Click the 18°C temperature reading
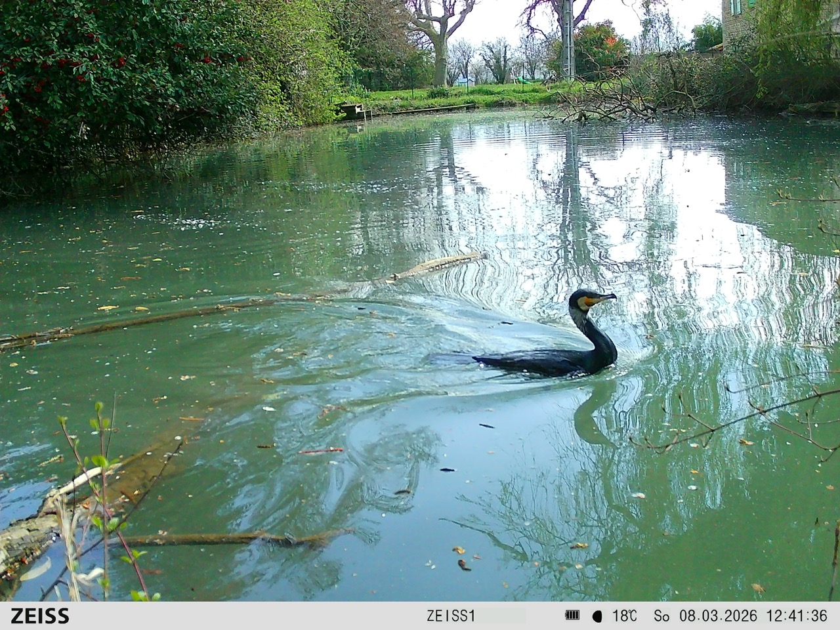The image size is (840, 630). [x=624, y=616]
